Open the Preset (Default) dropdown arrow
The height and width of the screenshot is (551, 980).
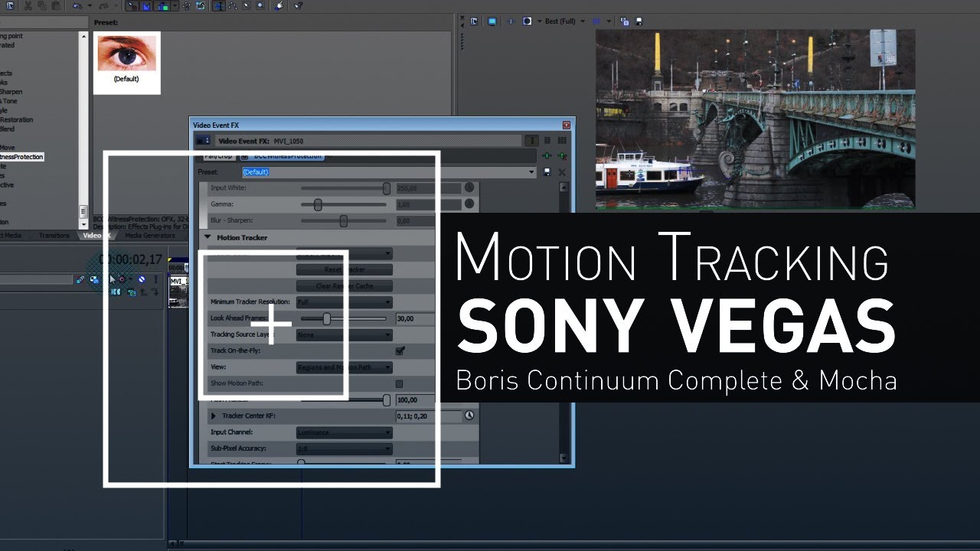pyautogui.click(x=532, y=172)
